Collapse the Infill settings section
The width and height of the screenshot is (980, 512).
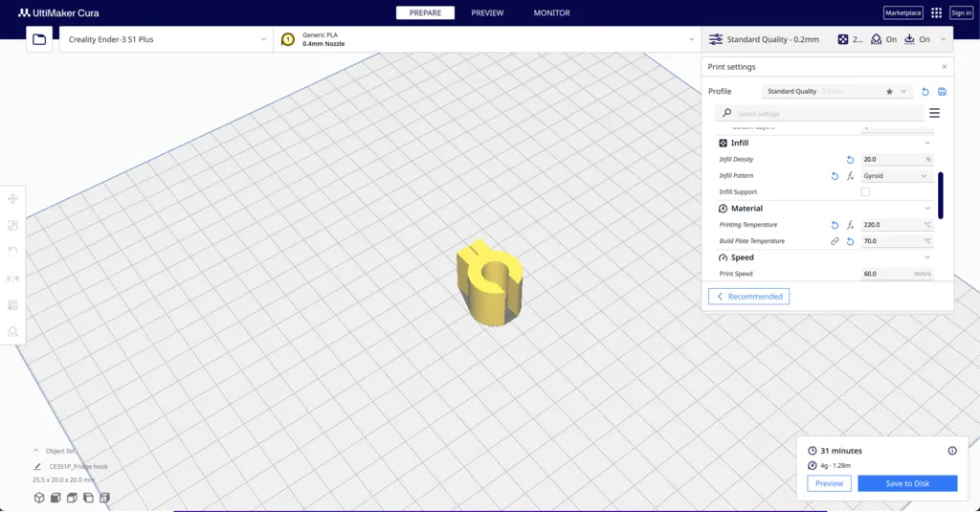(927, 144)
